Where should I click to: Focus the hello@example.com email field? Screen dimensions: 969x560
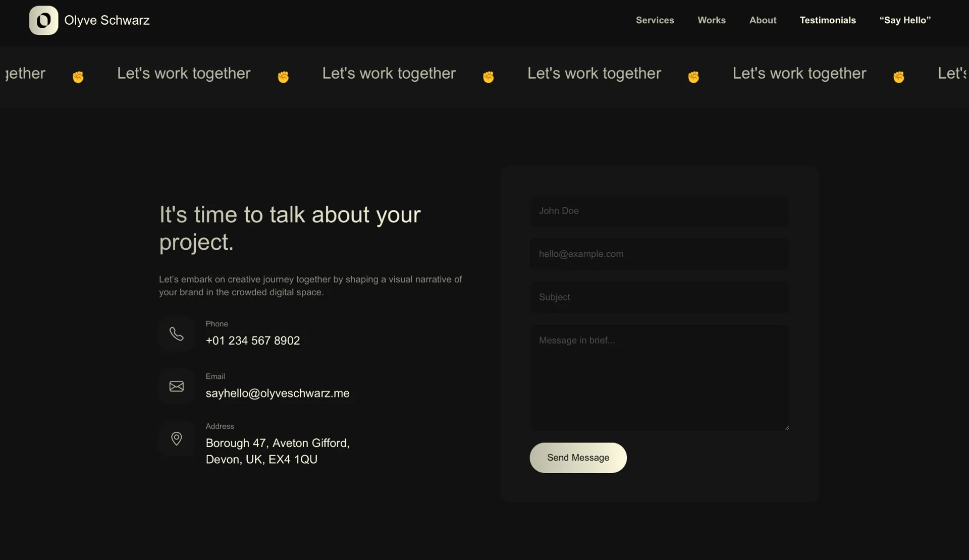pos(659,254)
